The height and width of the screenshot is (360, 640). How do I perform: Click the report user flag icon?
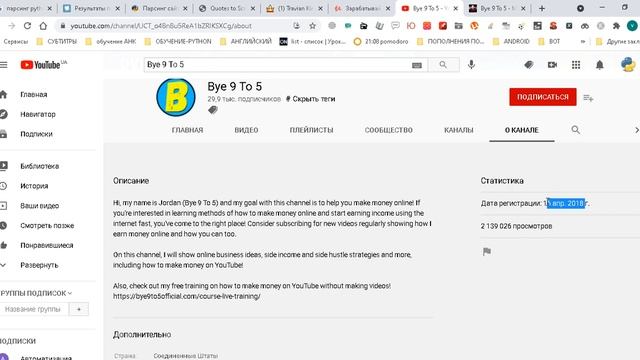tap(487, 251)
